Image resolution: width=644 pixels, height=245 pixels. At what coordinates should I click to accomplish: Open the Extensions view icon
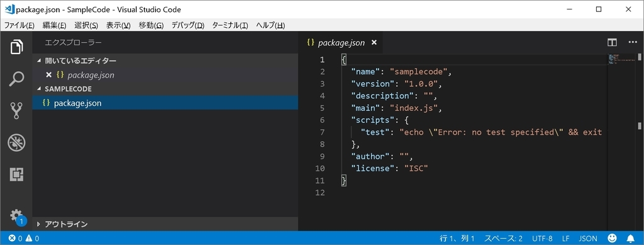tap(16, 174)
